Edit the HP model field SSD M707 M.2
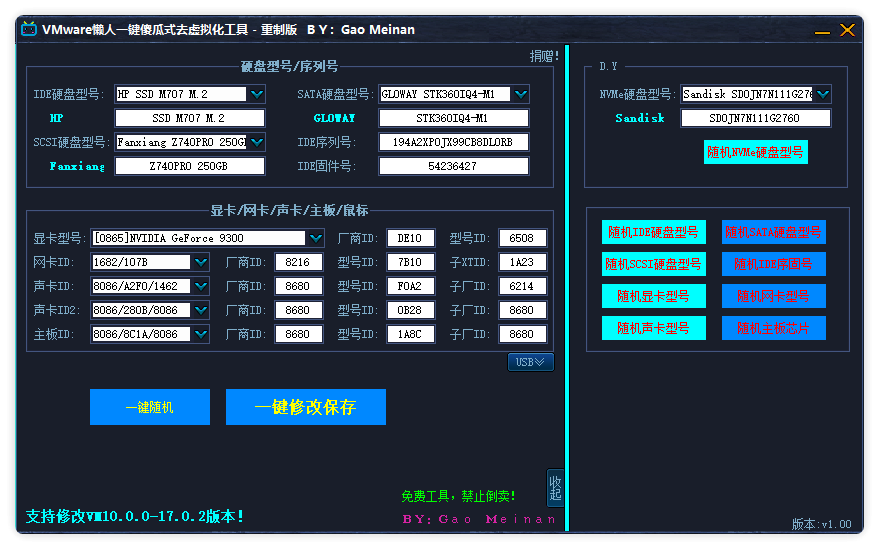The width and height of the screenshot is (879, 549). point(189,118)
